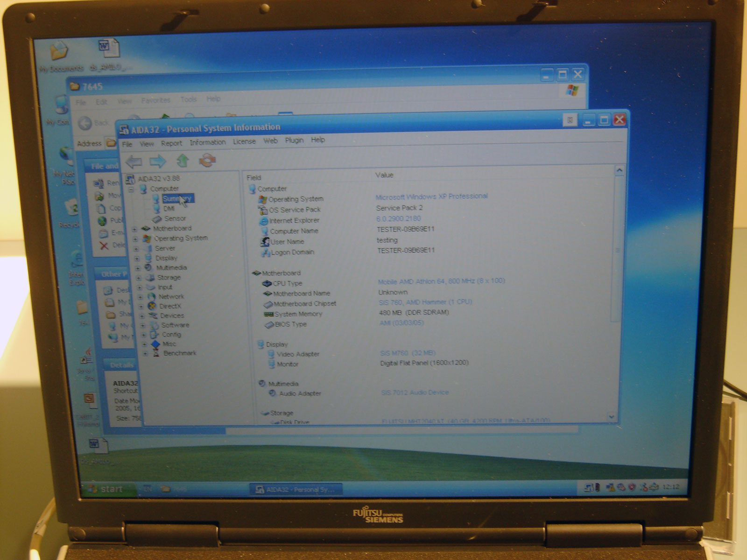Collapse the Computer tree node
Screen dimensions: 747x560
[x=132, y=189]
